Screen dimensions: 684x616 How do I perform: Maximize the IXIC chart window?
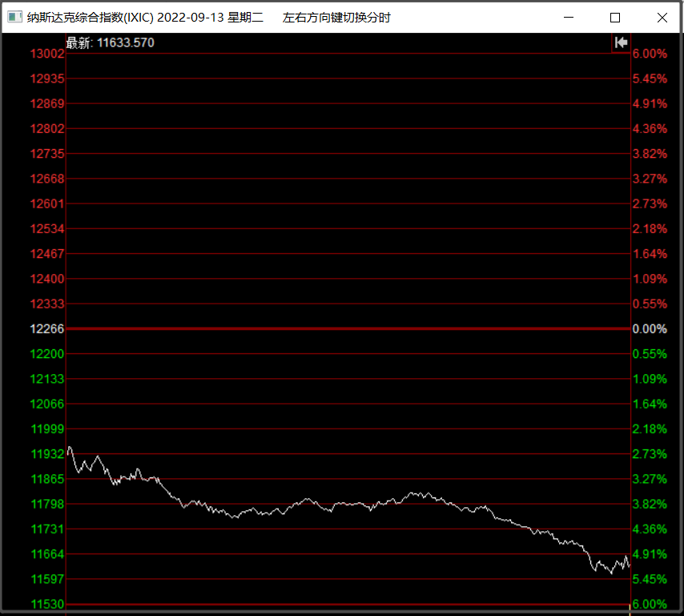(615, 18)
